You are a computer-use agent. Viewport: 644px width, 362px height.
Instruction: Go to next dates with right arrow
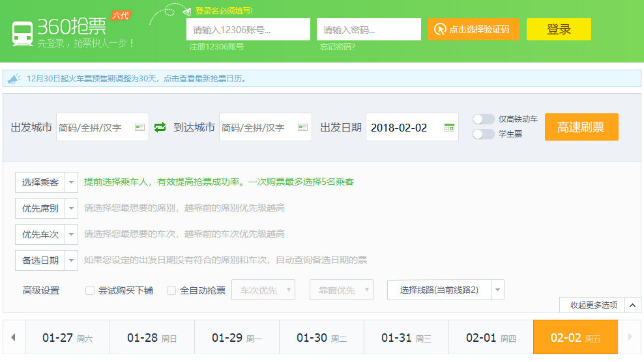pos(630,337)
